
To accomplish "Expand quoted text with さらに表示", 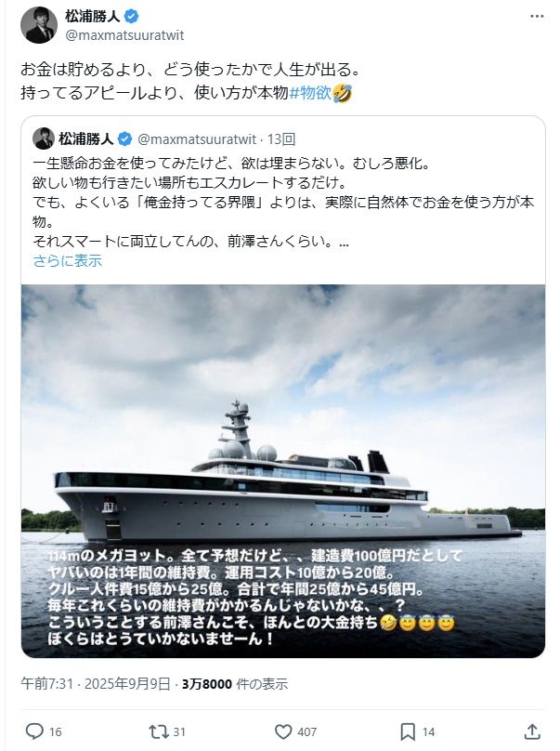I will (x=68, y=261).
